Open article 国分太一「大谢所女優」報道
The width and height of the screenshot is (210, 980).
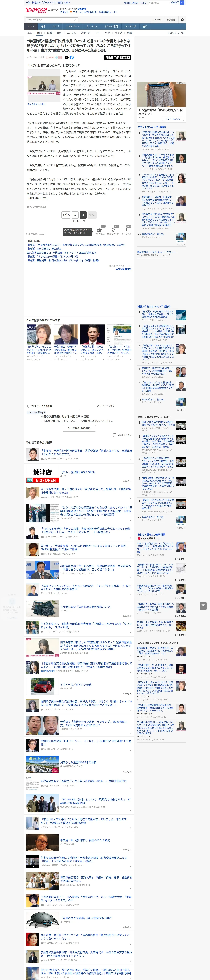85,547
